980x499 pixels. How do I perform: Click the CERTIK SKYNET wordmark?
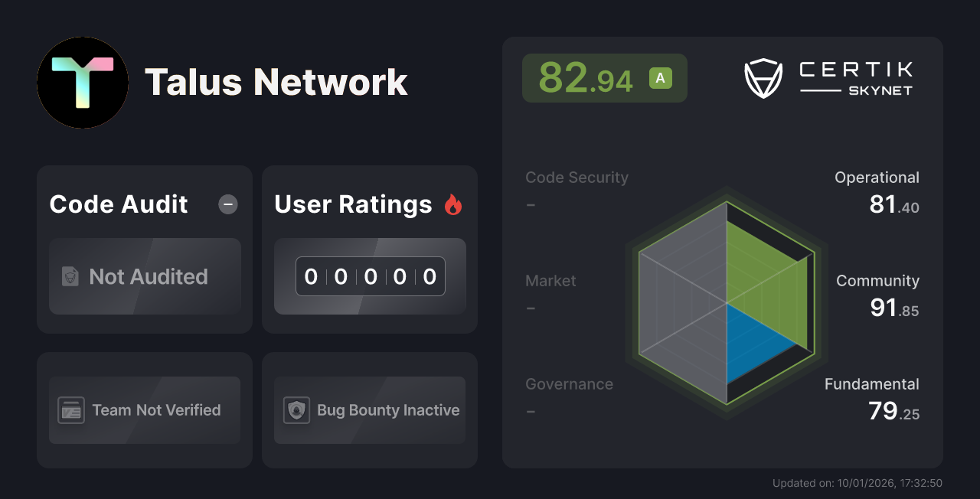coord(854,78)
